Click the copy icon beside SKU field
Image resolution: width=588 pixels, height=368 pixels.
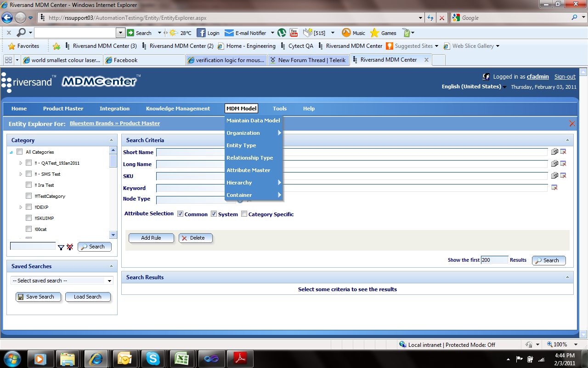click(554, 175)
